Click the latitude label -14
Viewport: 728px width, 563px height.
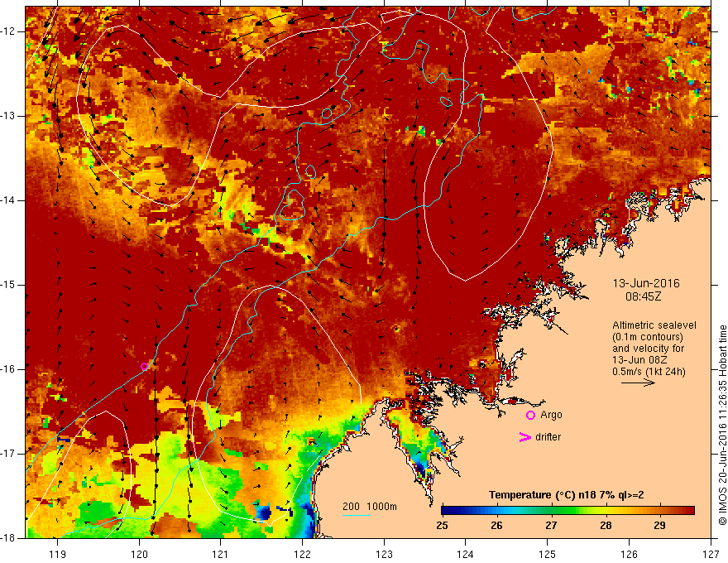point(9,200)
